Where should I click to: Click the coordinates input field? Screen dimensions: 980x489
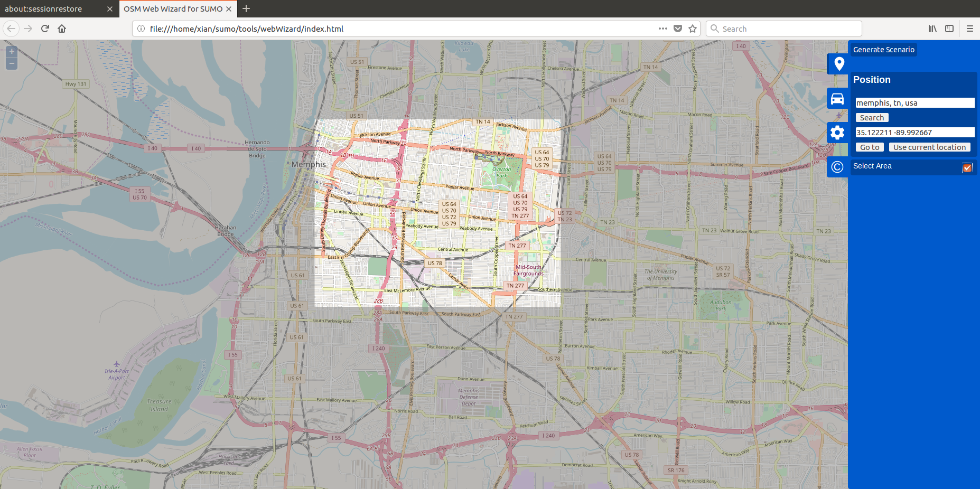[914, 132]
